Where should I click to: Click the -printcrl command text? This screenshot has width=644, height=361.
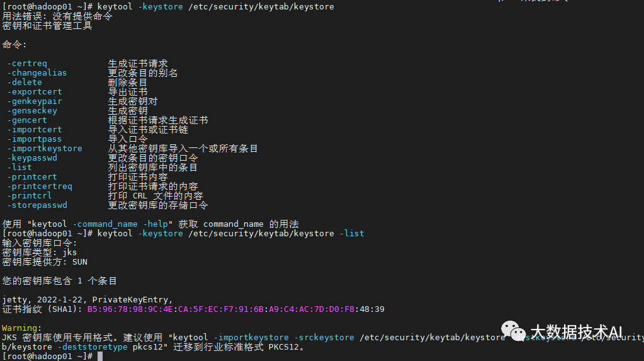(x=30, y=196)
